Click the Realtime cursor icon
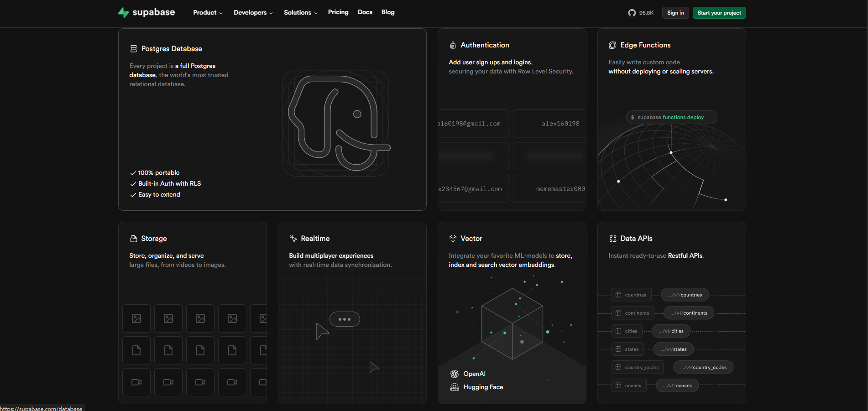This screenshot has width=868, height=411. pyautogui.click(x=293, y=239)
